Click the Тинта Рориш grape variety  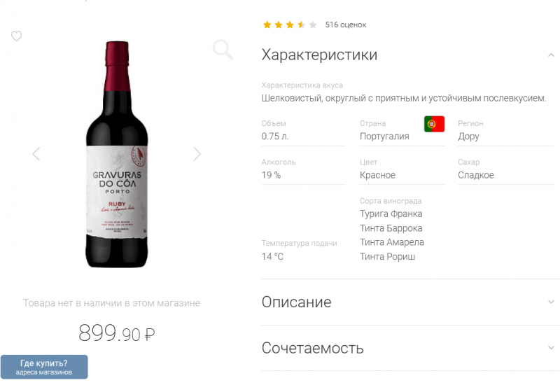[387, 257]
